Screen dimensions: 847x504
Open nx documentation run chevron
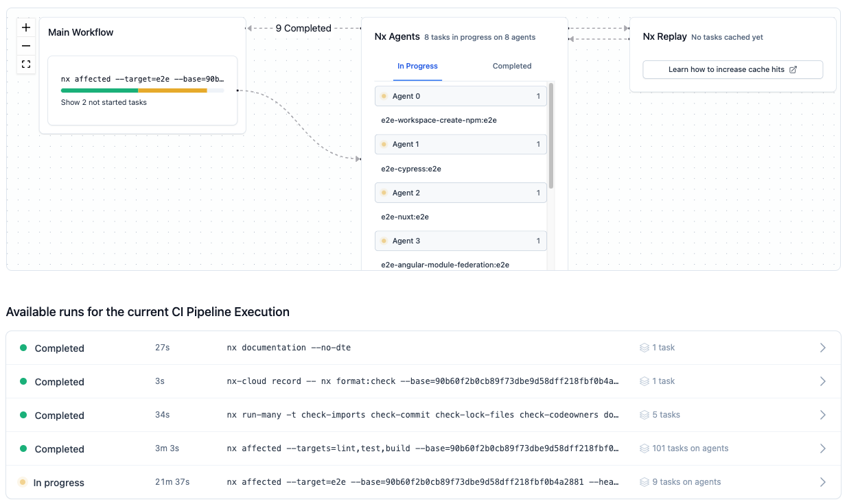[822, 348]
